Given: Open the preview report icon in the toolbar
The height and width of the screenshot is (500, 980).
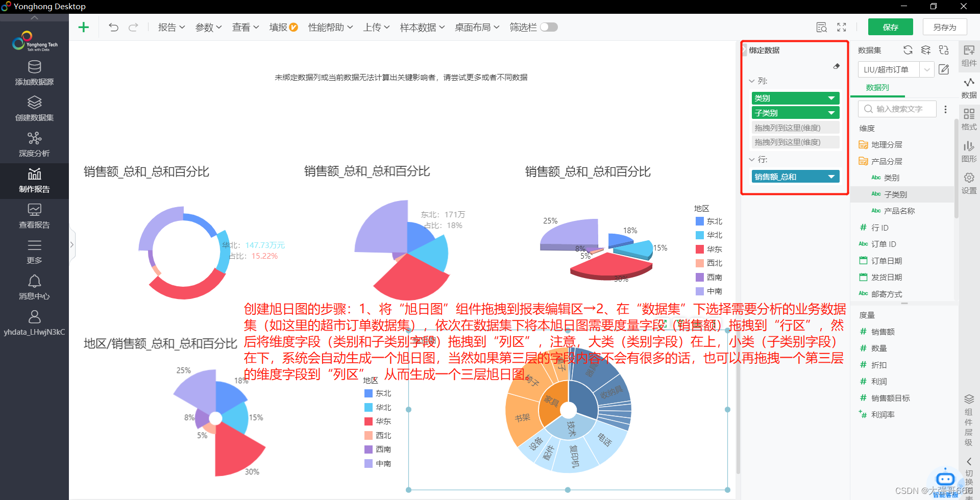Looking at the screenshot, I should pyautogui.click(x=821, y=28).
